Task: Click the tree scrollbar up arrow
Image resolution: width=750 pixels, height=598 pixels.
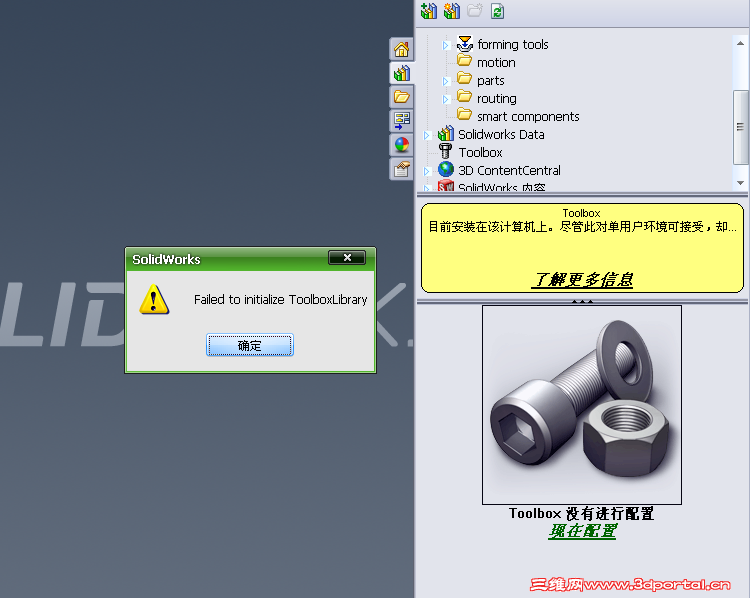Action: coord(740,43)
